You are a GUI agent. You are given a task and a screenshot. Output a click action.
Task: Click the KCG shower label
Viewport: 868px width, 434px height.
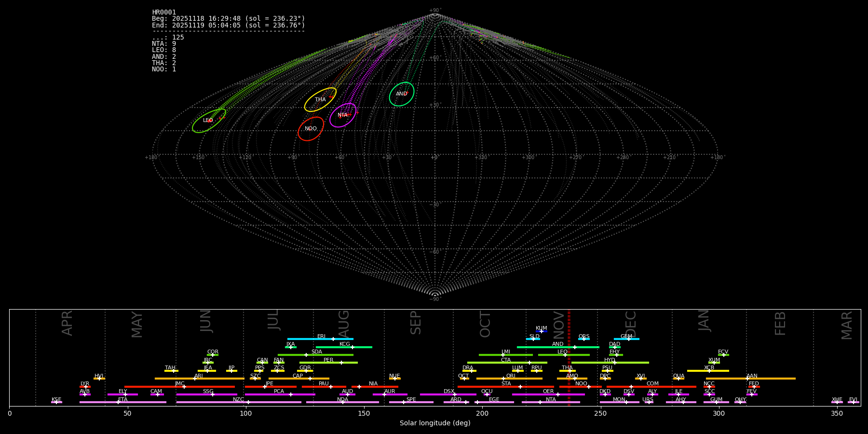point(345,344)
